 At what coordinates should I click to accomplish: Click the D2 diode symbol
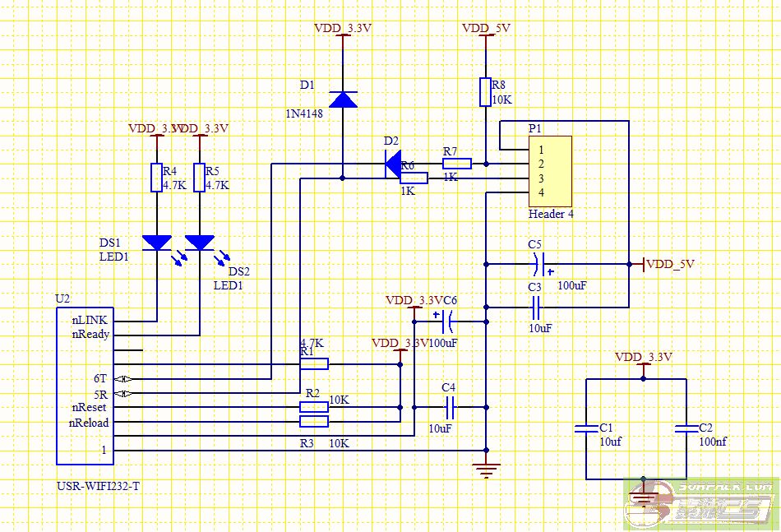(391, 164)
